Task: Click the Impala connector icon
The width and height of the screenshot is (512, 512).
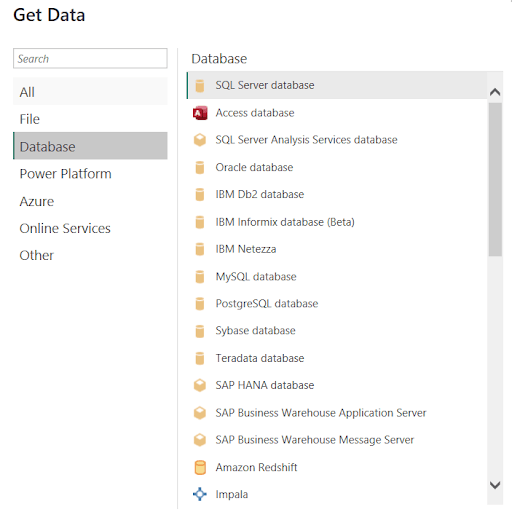Action: pos(200,494)
